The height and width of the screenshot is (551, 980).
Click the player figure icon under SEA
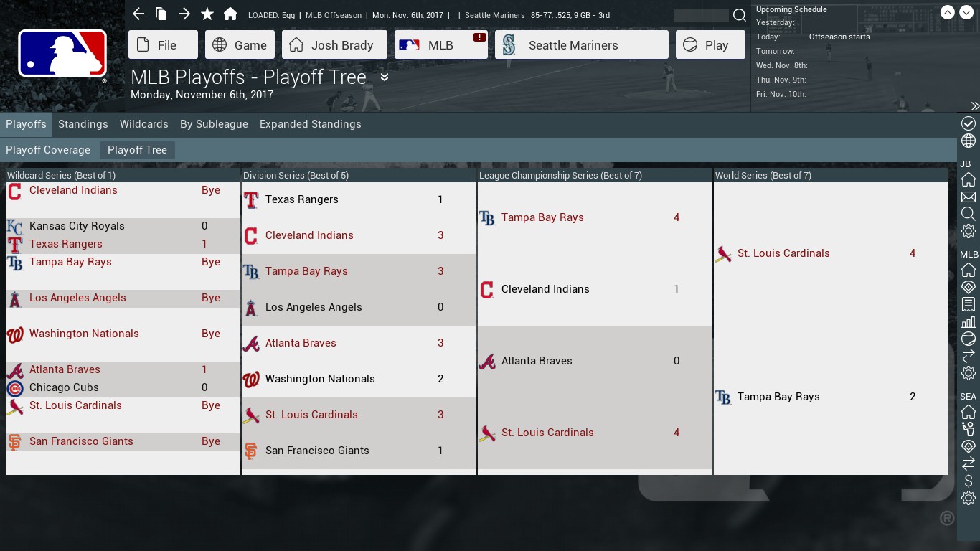click(969, 429)
